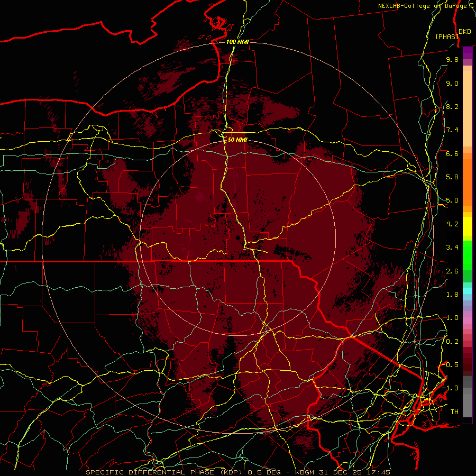Screen dimensions: 476x476
Task: Click the bright green band of the color scale
Action: 467,255
